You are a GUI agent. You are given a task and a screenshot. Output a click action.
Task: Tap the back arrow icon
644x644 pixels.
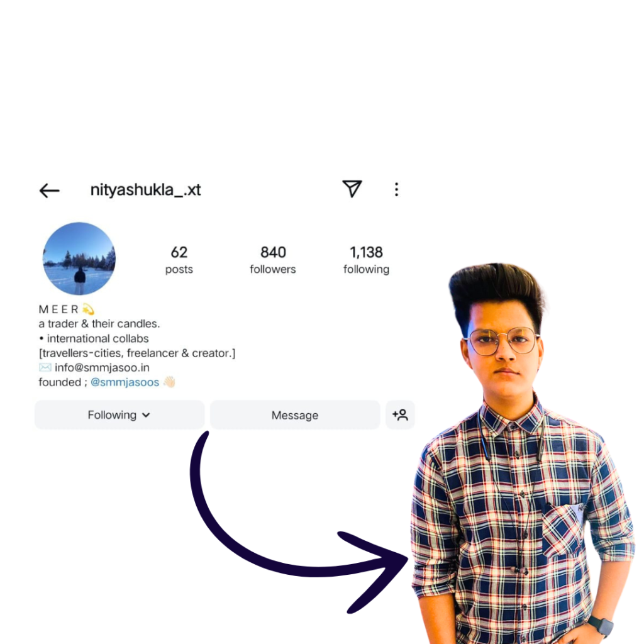tap(49, 191)
